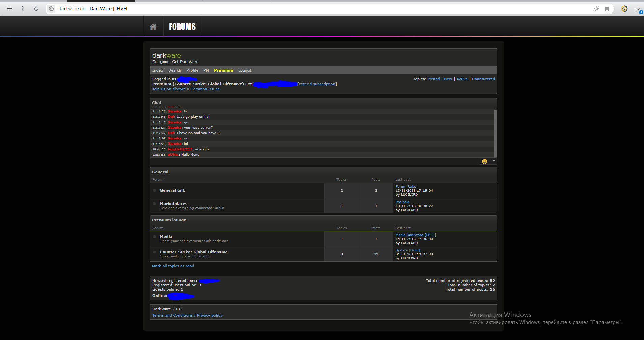Show Active topics
Image resolution: width=644 pixels, height=340 pixels.
click(x=462, y=79)
